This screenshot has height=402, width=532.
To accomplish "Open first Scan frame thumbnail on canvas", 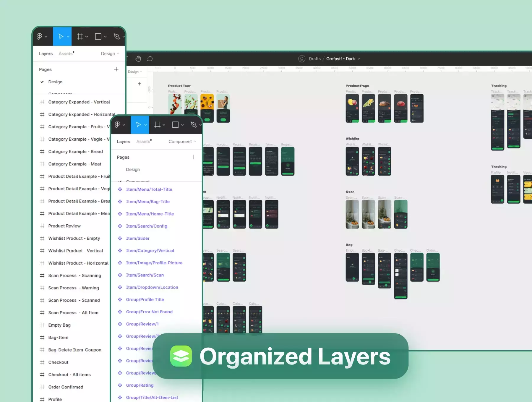I will [x=352, y=214].
